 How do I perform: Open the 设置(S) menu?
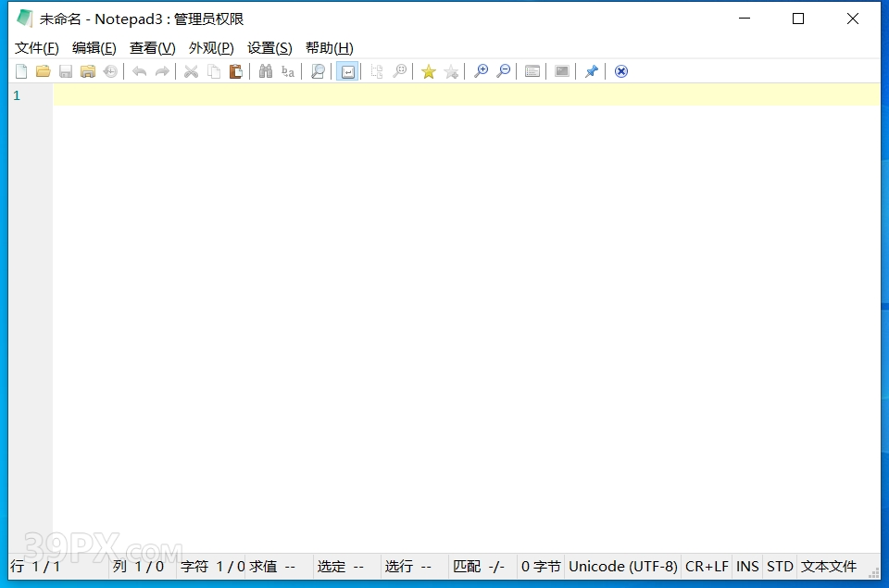pyautogui.click(x=269, y=48)
